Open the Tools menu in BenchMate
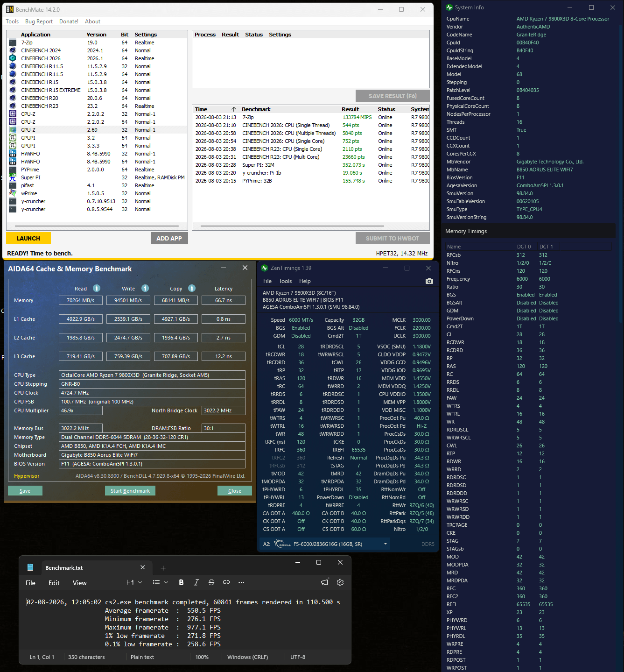 [12, 21]
